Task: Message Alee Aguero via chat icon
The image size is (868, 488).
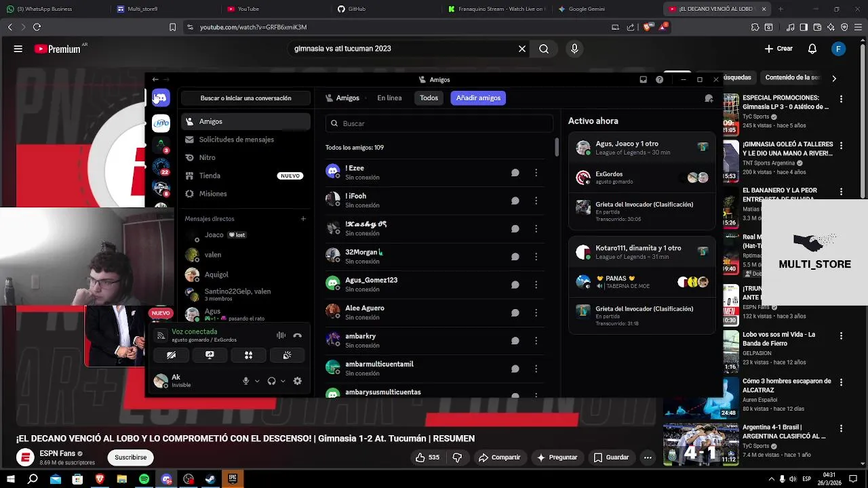Action: click(515, 313)
